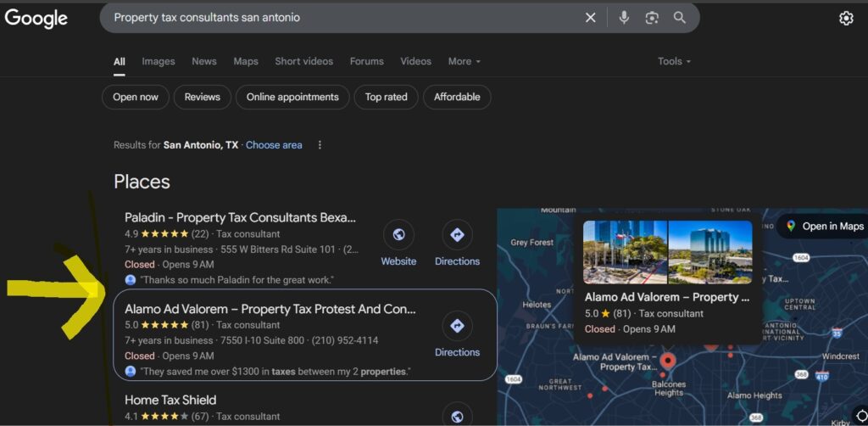
Task: Click Home Tax Shield 4.1 rating
Action: point(166,416)
